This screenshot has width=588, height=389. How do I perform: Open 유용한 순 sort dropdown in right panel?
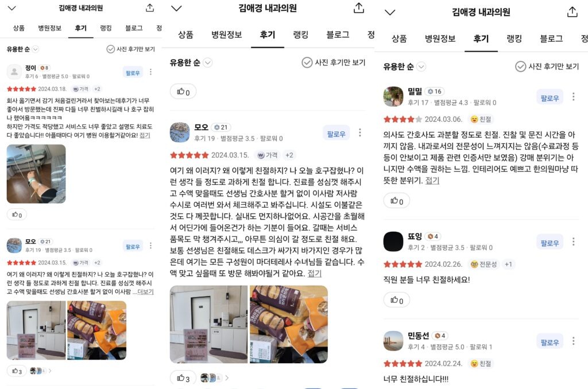pyautogui.click(x=404, y=67)
